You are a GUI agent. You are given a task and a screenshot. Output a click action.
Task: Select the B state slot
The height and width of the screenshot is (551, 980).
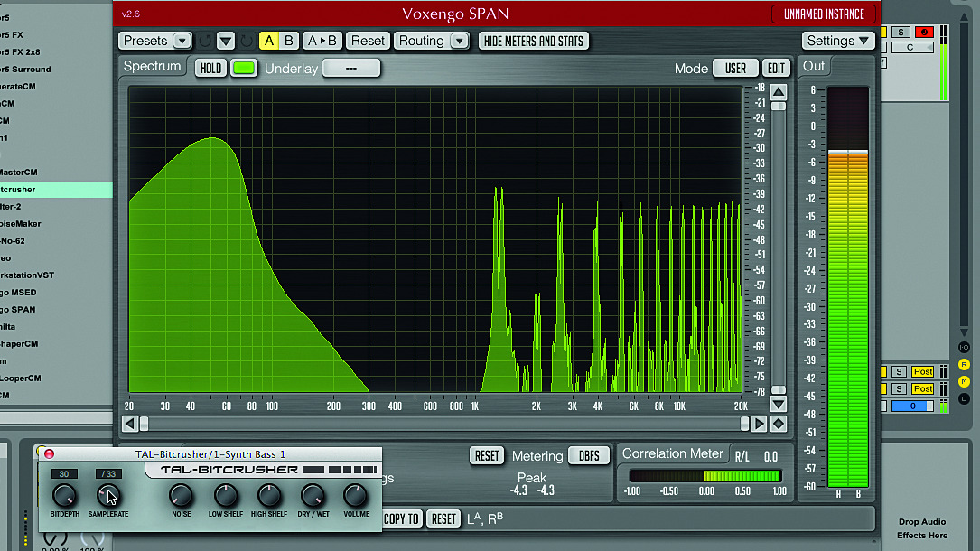(x=289, y=42)
